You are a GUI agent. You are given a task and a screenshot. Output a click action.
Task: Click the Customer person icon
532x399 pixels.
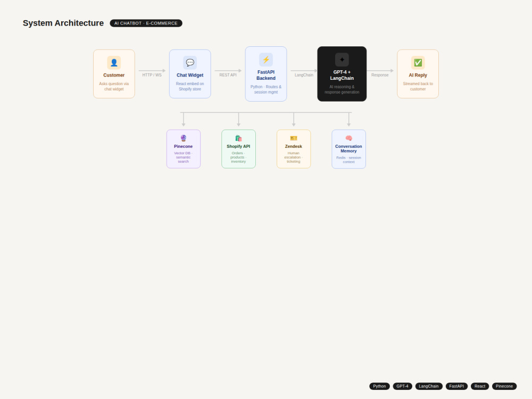pyautogui.click(x=114, y=63)
